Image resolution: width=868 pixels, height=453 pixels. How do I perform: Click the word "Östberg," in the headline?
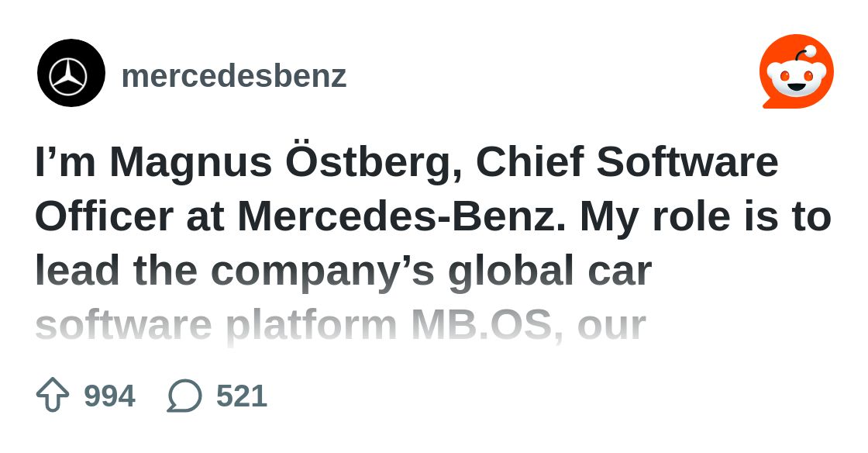tap(374, 163)
